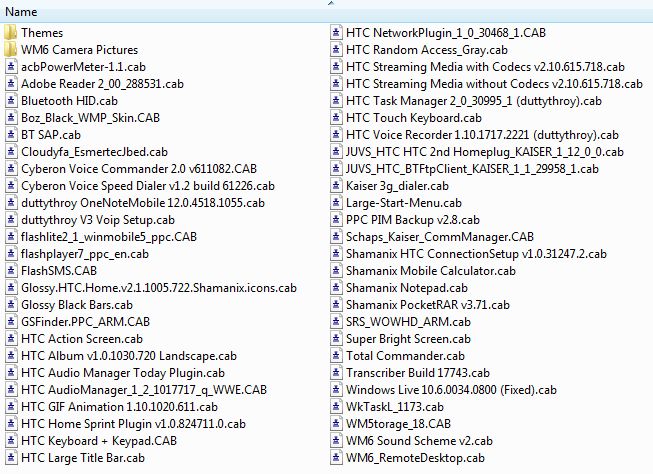The width and height of the screenshot is (653, 474).
Task: Click the HTC Large Title Bar.cab icon
Action: tap(11, 458)
